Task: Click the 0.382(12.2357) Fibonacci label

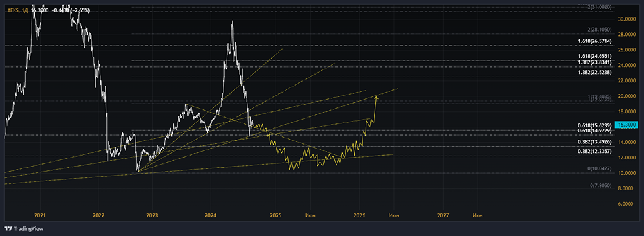Action: 594,152
